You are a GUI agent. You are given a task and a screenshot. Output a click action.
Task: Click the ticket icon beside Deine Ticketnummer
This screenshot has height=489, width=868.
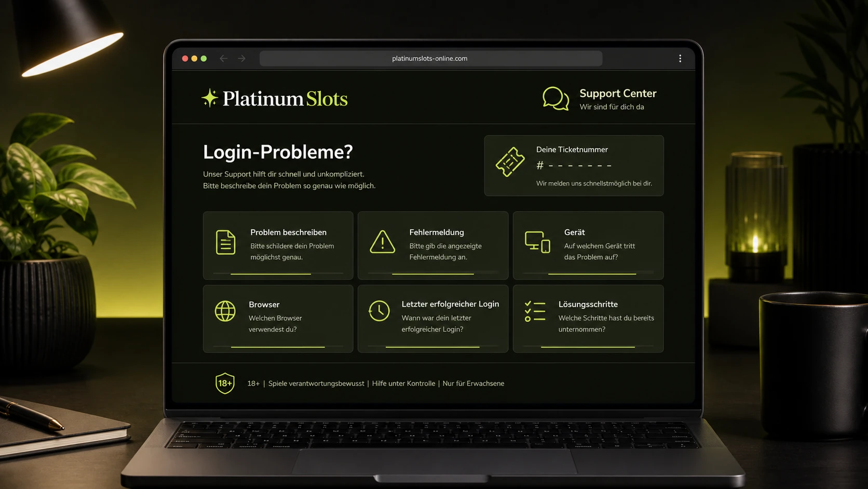pos(510,162)
